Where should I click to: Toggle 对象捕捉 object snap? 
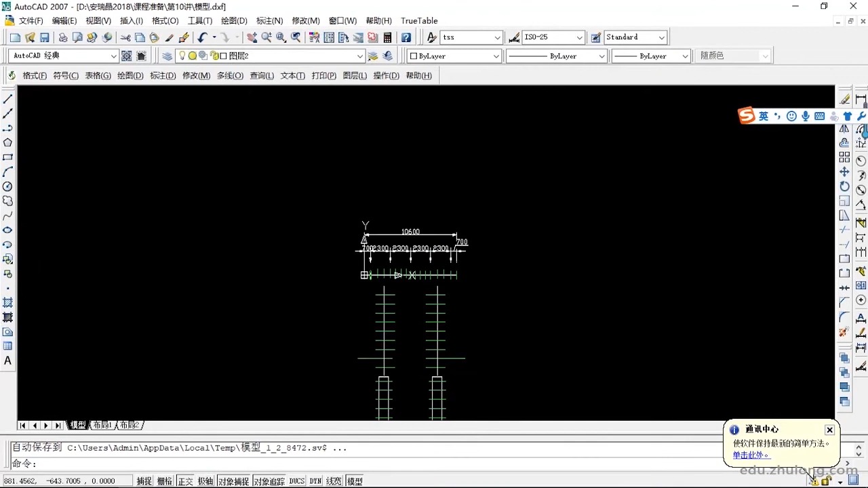click(x=233, y=481)
